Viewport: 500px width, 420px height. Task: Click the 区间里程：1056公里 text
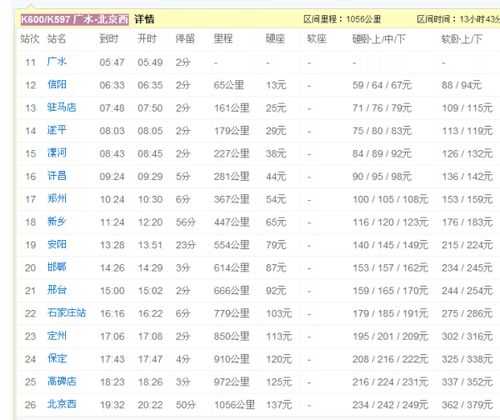pyautogui.click(x=342, y=19)
